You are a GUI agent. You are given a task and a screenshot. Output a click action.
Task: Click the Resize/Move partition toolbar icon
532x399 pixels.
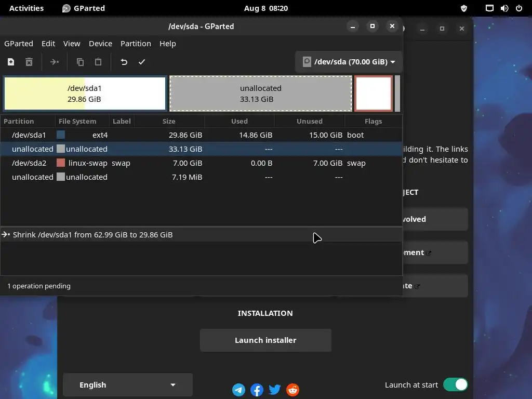click(54, 62)
